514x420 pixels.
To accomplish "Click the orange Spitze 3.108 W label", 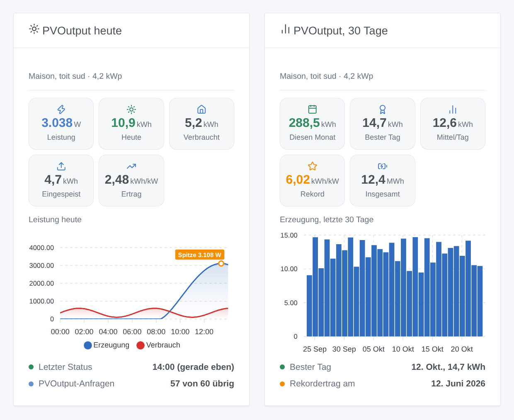I will tap(200, 255).
